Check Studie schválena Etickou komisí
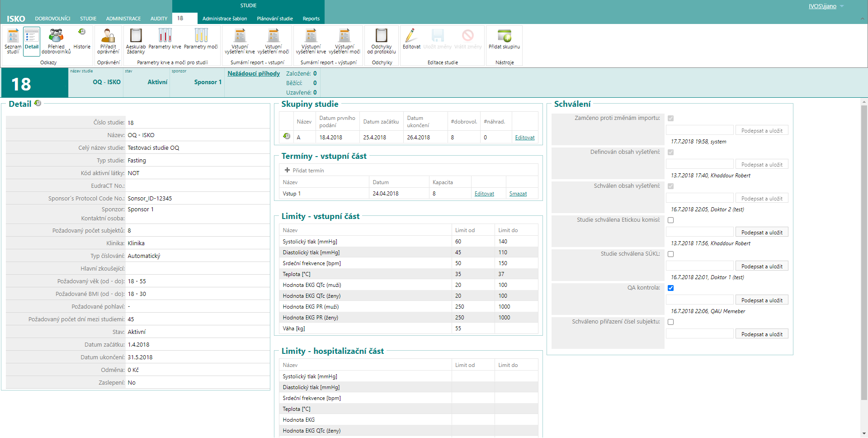Screen dimensions: 868x438 671,220
